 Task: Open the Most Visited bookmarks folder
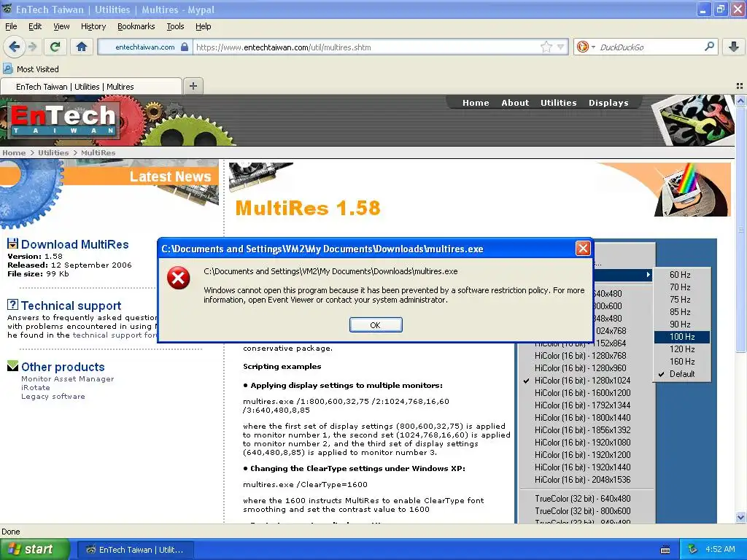(x=31, y=69)
